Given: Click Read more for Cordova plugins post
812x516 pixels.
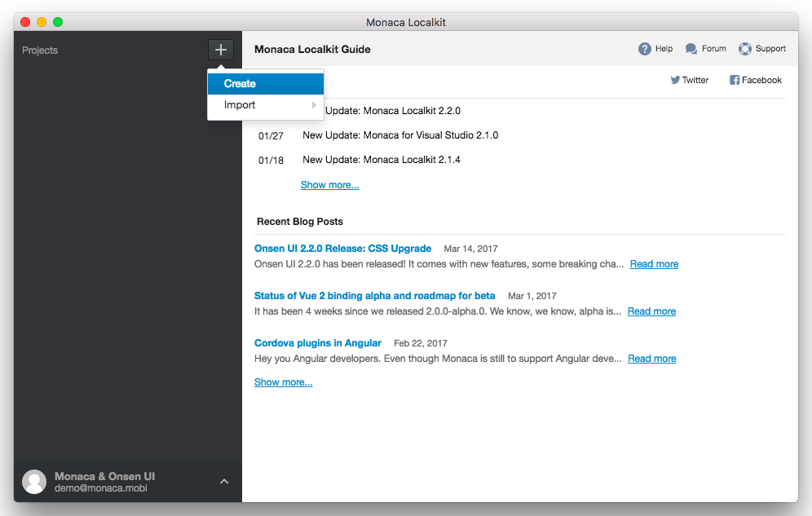Looking at the screenshot, I should coord(652,359).
